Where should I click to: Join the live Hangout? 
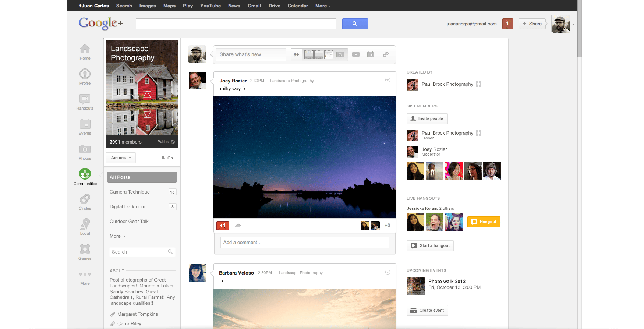coord(484,222)
